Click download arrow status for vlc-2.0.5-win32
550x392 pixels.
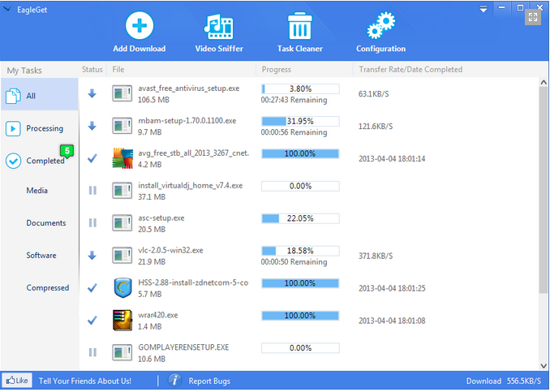(92, 256)
